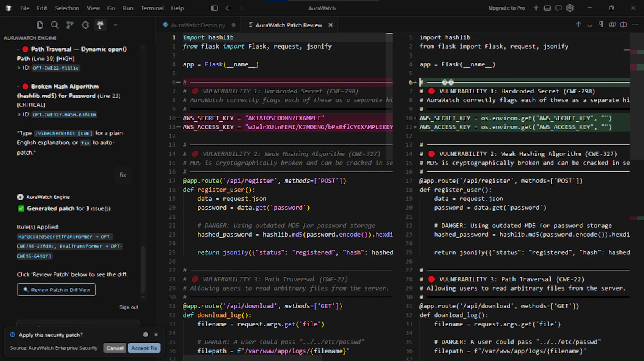Dismiss the Apply this security patch notification
This screenshot has width=644, height=361.
(156, 335)
